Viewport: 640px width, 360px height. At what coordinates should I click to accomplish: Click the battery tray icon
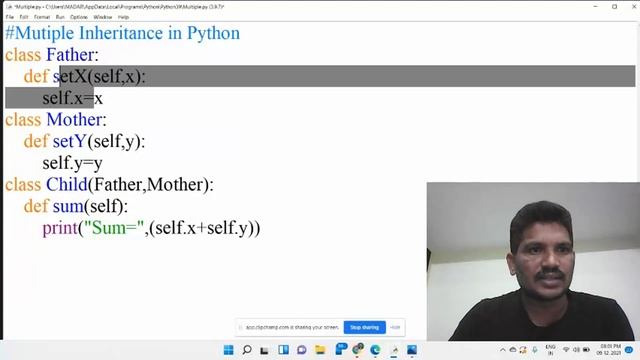[586, 350]
